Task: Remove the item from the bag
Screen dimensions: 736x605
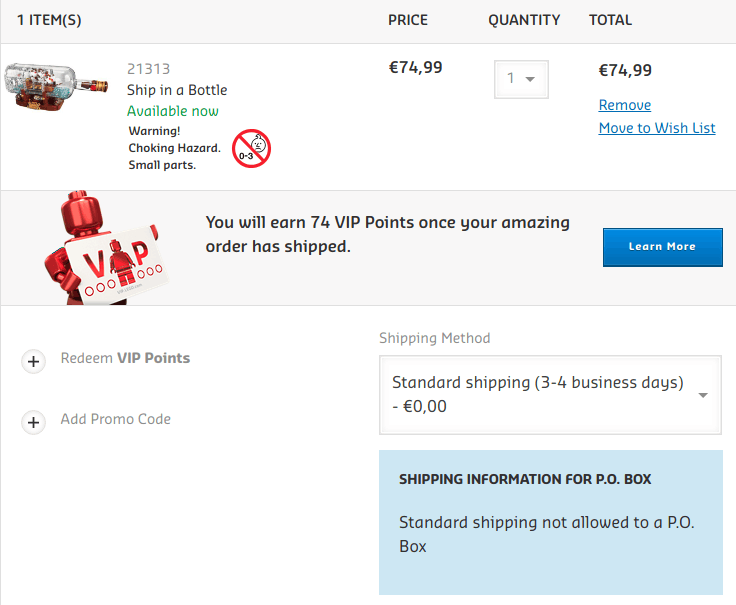Action: click(624, 105)
